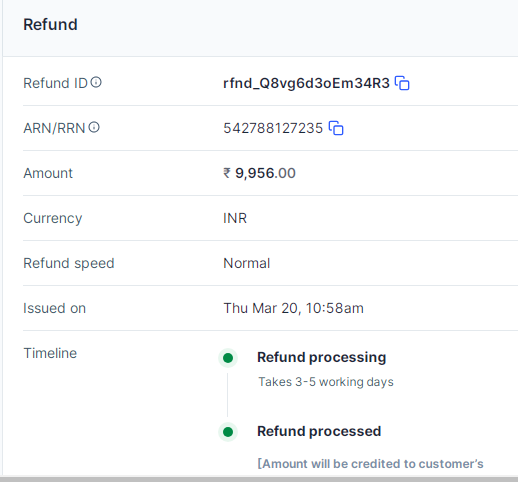
Task: Click the Refund processed heading
Action: 319,431
